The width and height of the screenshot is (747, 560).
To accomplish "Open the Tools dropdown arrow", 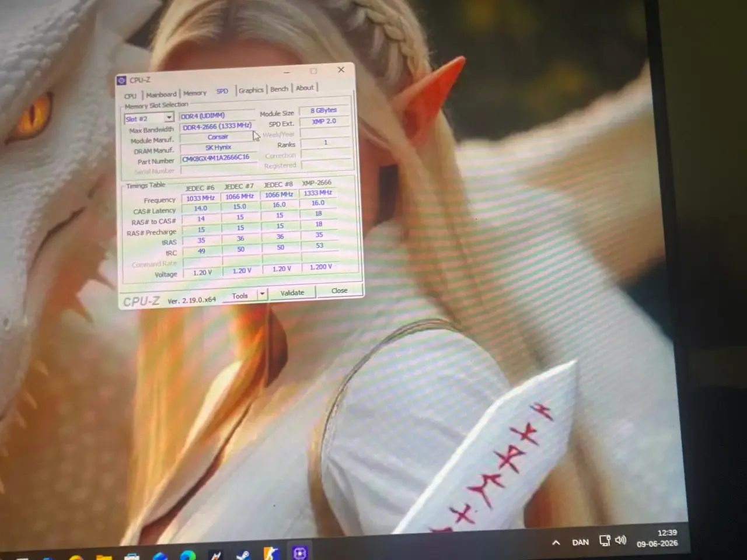I will click(262, 294).
